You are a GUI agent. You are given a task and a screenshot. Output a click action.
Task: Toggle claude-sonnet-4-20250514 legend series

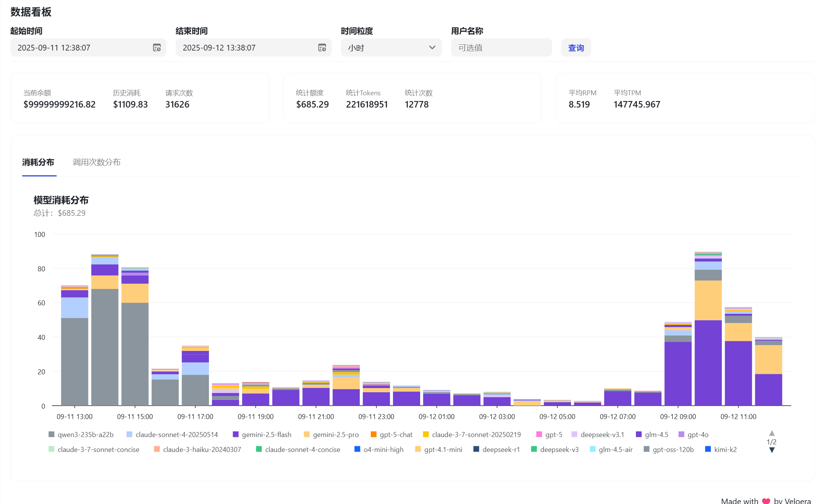[x=172, y=435]
